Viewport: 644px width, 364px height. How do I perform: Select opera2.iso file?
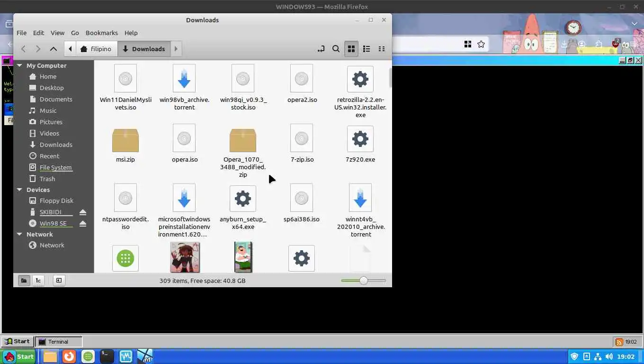[302, 84]
